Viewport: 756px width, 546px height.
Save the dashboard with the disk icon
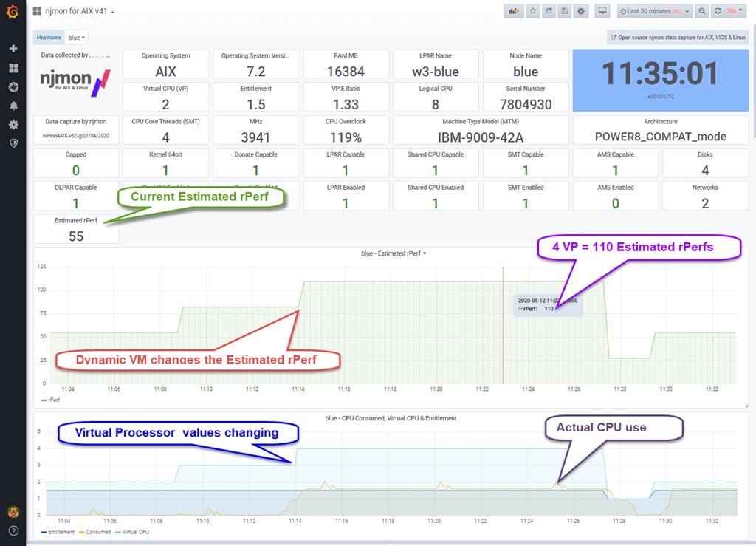[x=565, y=11]
